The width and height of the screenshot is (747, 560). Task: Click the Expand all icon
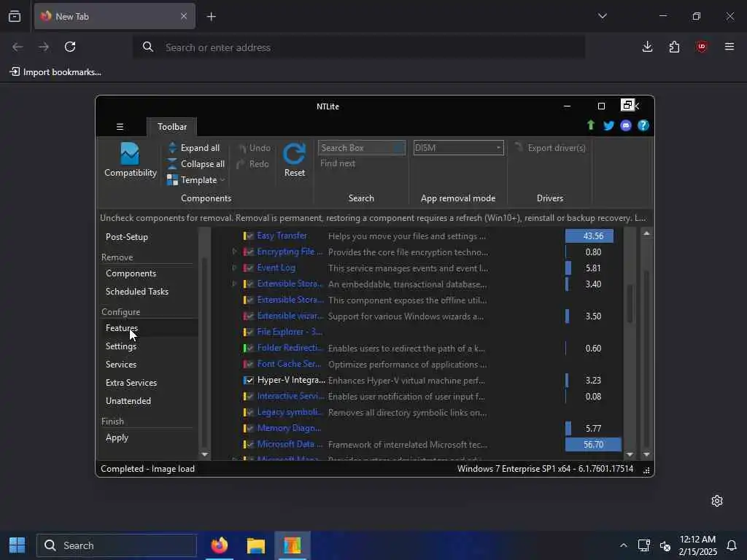(x=172, y=147)
